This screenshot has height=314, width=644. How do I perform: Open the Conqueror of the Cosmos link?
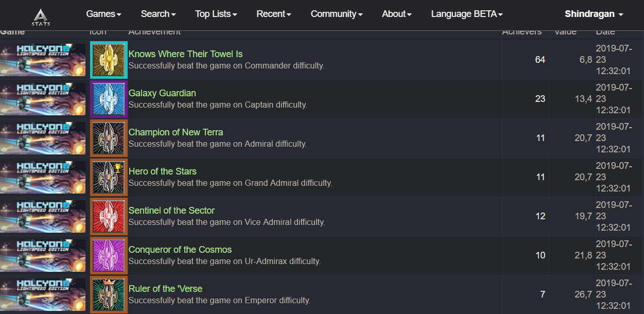[180, 250]
